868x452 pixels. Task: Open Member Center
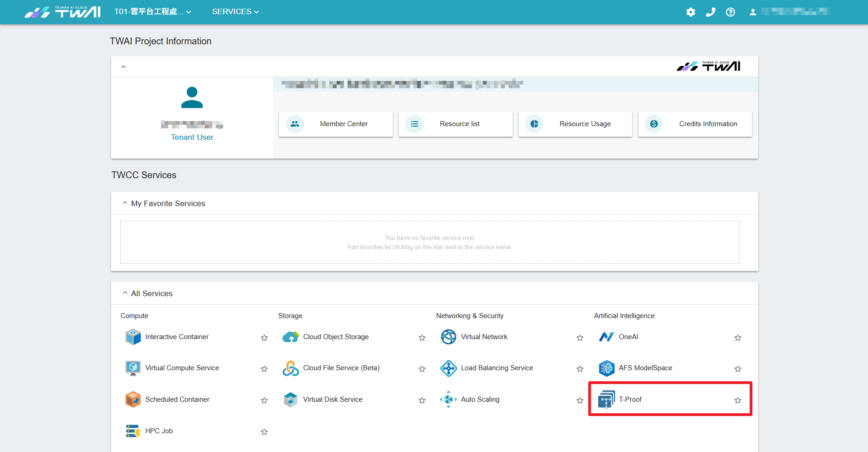336,124
